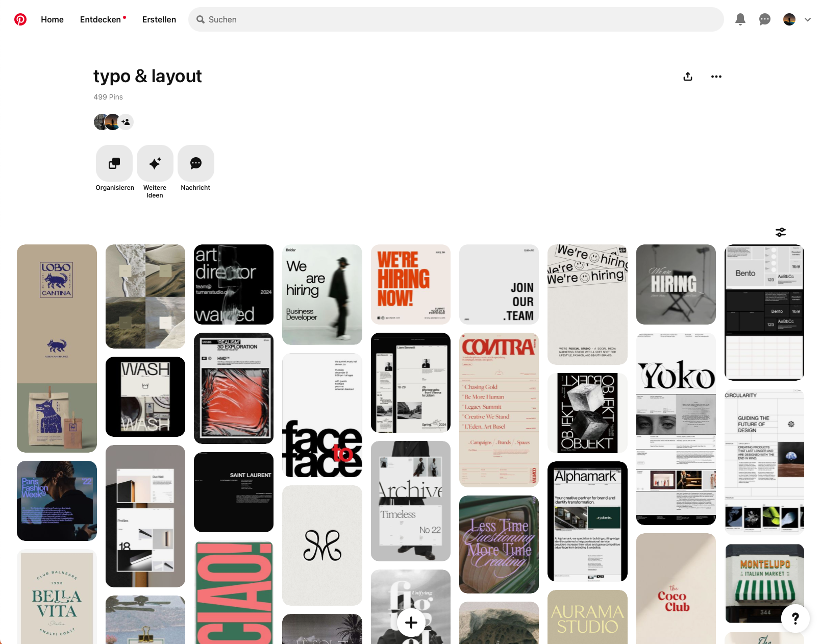The image size is (821, 644).
Task: Go to the Home tab
Action: point(52,19)
